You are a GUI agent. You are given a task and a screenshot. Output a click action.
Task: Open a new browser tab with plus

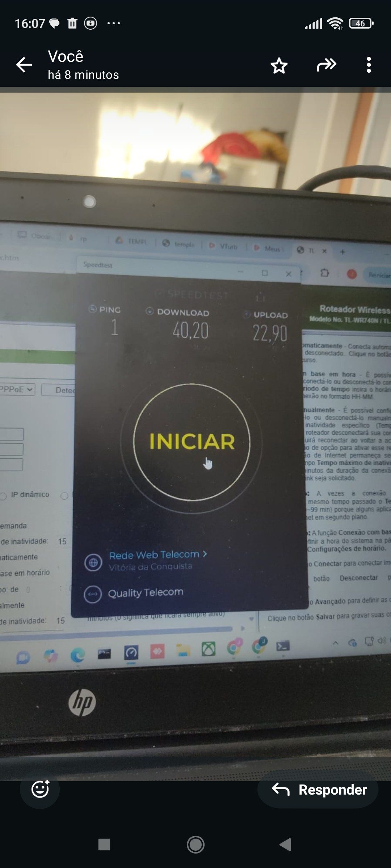342,252
